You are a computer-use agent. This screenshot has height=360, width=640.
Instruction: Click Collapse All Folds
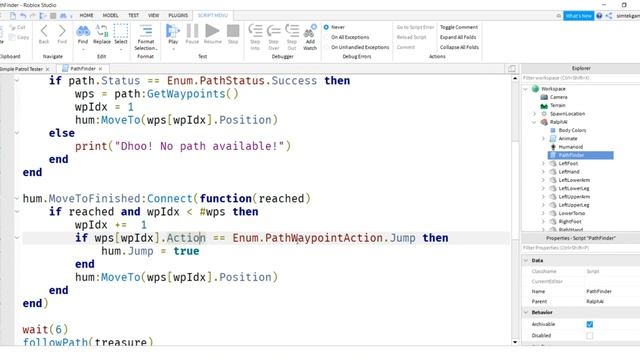click(459, 47)
